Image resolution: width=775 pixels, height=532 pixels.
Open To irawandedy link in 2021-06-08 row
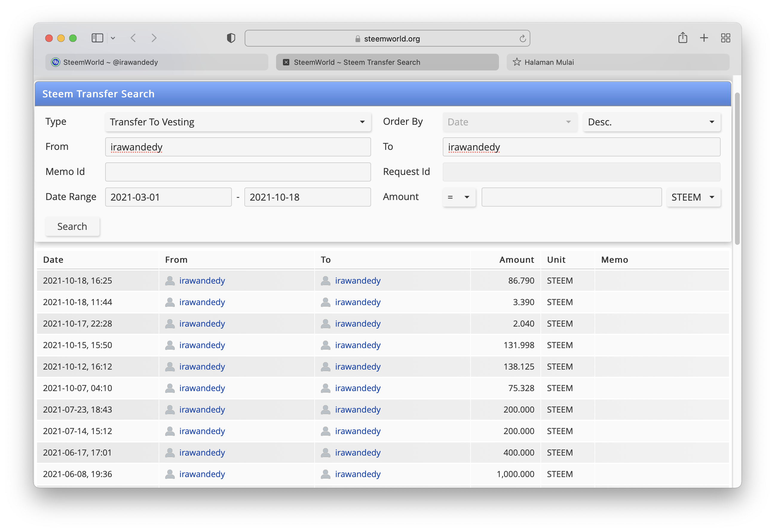pyautogui.click(x=358, y=474)
